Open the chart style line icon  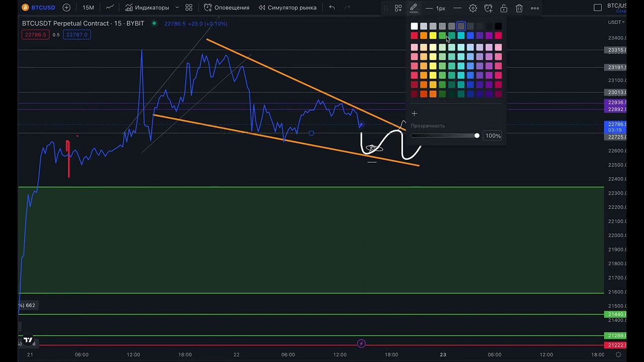110,8
